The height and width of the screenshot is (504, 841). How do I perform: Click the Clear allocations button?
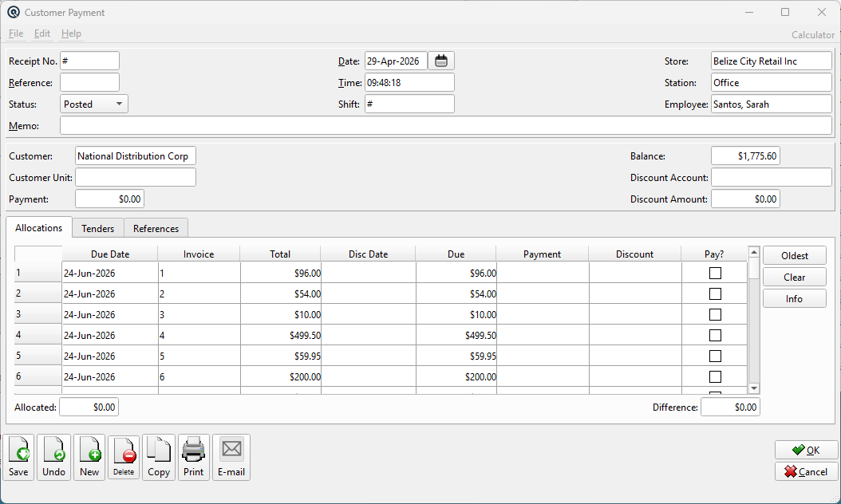(x=795, y=278)
